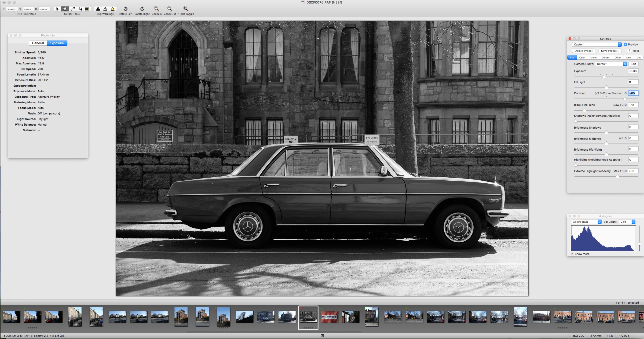Image resolution: width=644 pixels, height=339 pixels.
Task: Open the Lens settings tab
Action: [x=629, y=57]
